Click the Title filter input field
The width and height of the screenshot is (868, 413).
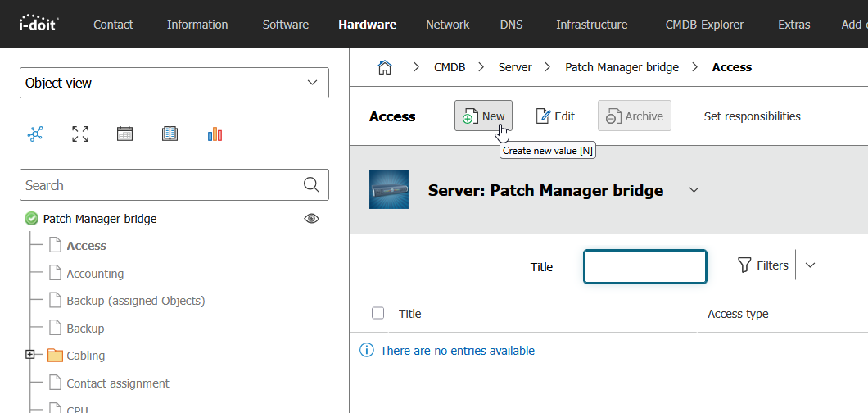coord(645,266)
